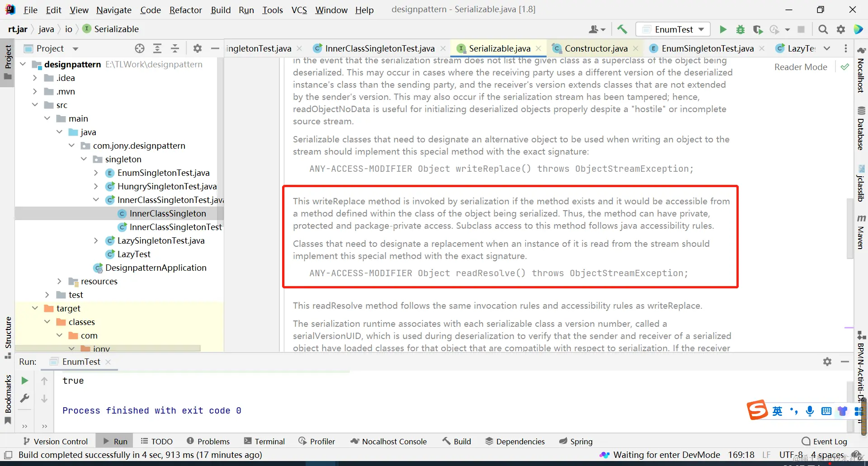Screen dimensions: 868x466
Task: Toggle Sogou voice input microphone
Action: (x=810, y=411)
